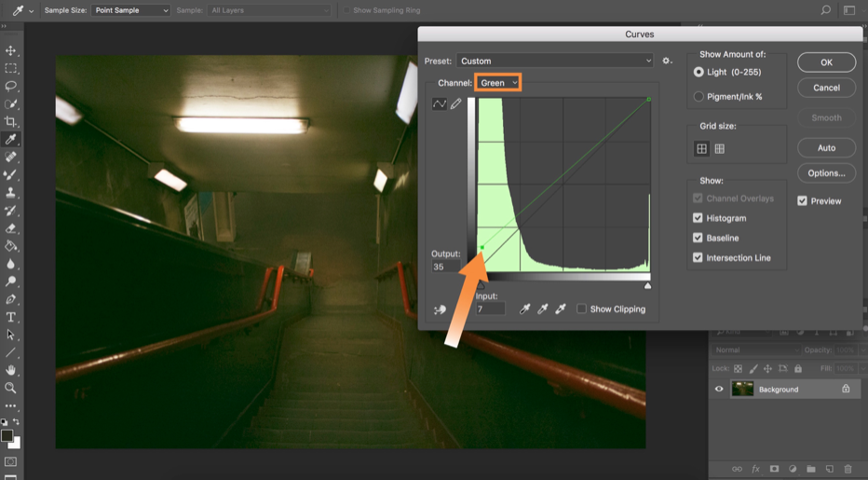The image size is (868, 480).
Task: Toggle the Intersection Line checkbox
Action: [698, 258]
